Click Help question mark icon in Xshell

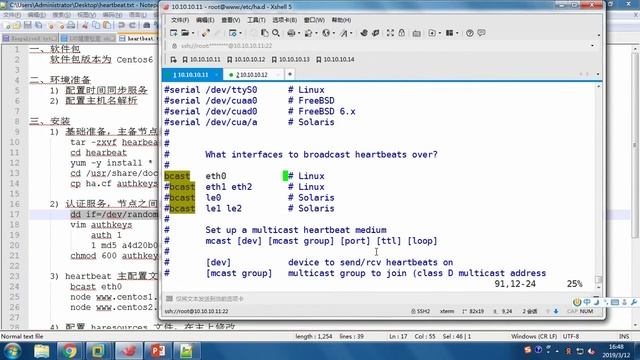pos(470,33)
